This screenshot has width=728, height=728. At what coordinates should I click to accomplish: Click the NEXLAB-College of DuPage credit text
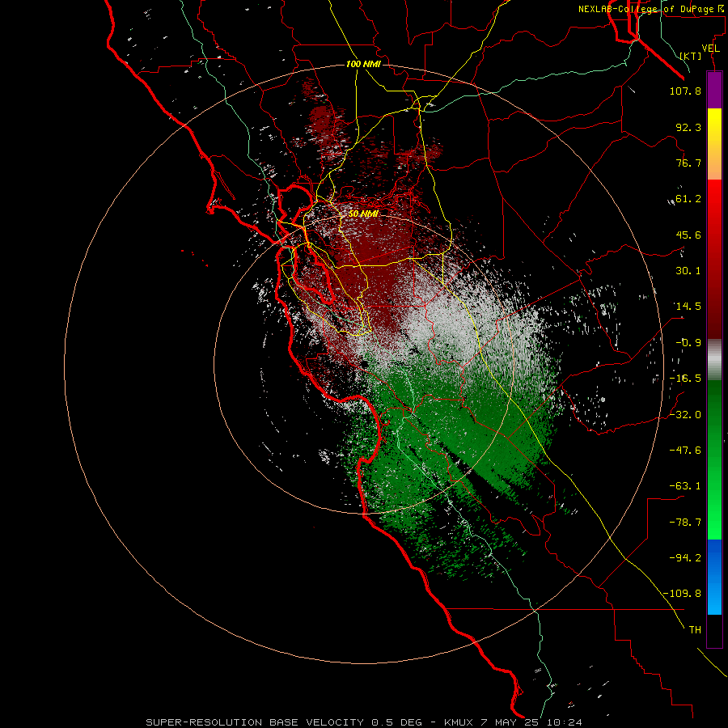click(x=650, y=9)
